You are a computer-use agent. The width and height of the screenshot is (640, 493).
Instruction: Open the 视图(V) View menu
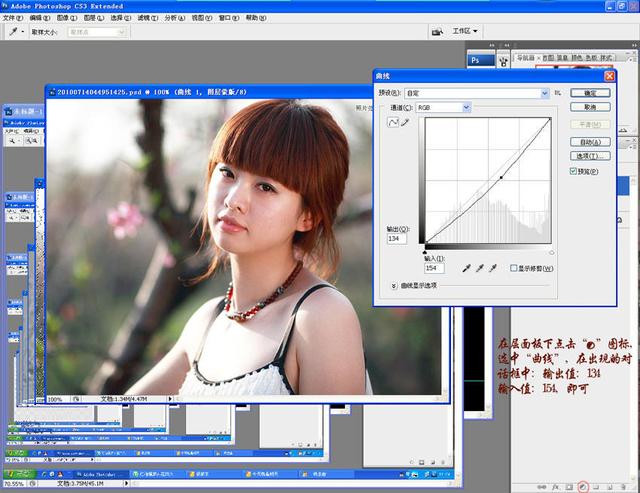[202, 18]
